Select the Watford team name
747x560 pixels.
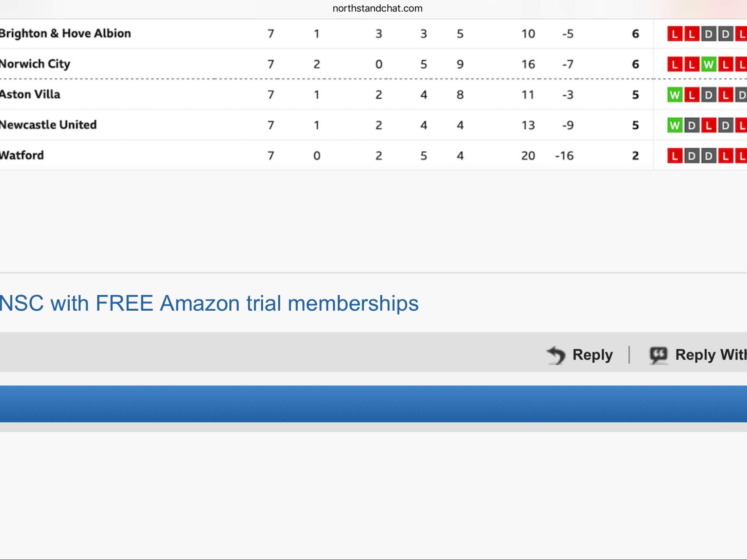click(22, 155)
